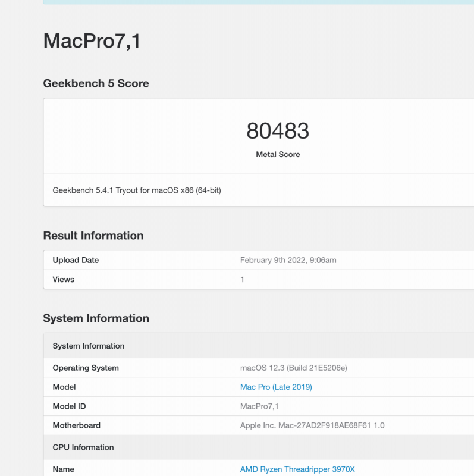This screenshot has width=474, height=476.
Task: Click the CPU Name row label
Action: click(x=64, y=469)
